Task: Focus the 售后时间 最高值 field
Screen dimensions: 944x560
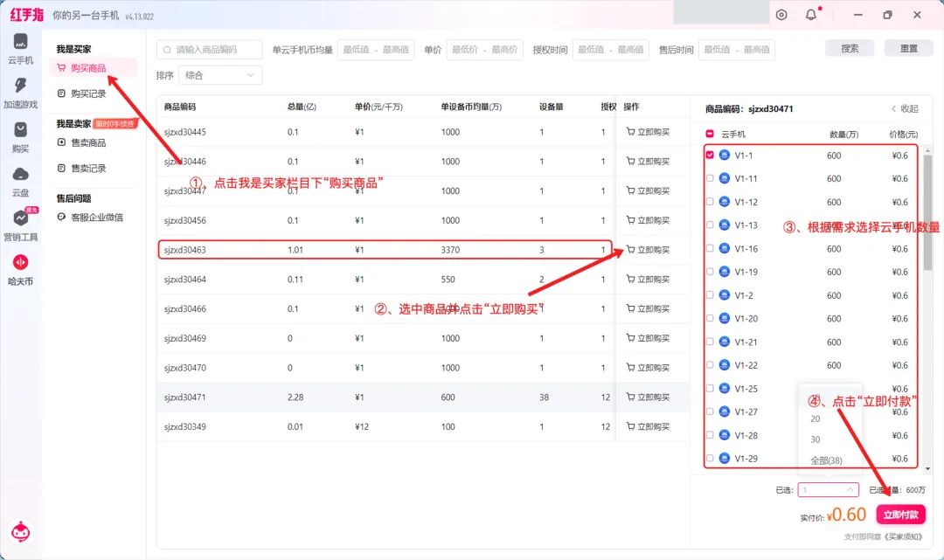Action: pyautogui.click(x=757, y=49)
